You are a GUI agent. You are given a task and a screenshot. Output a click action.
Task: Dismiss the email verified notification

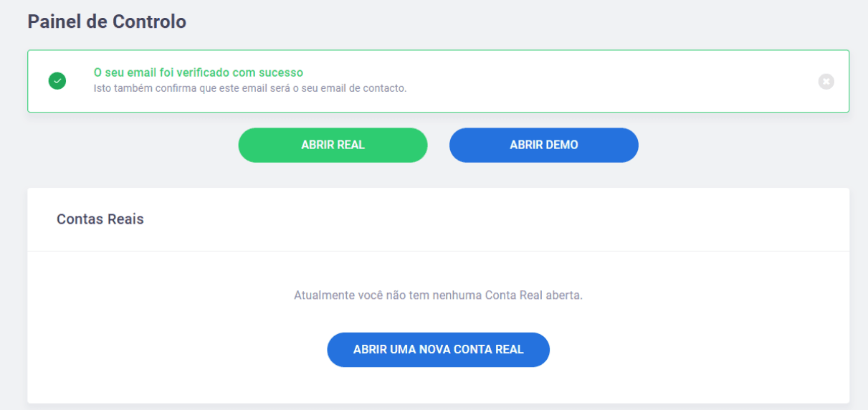[826, 82]
